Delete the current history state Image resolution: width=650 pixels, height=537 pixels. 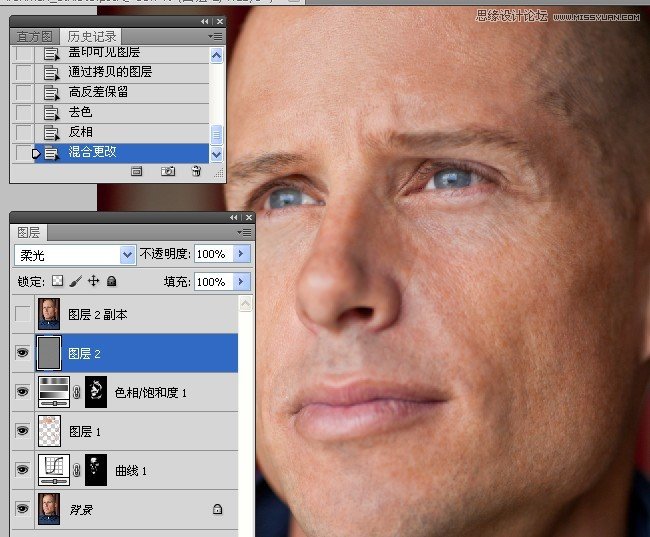(196, 171)
